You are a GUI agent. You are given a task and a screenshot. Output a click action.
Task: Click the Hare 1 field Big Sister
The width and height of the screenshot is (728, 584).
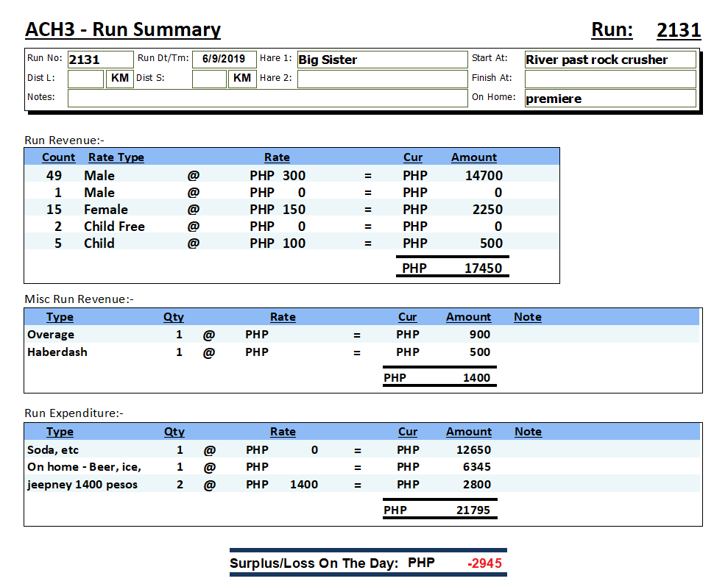coord(382,60)
